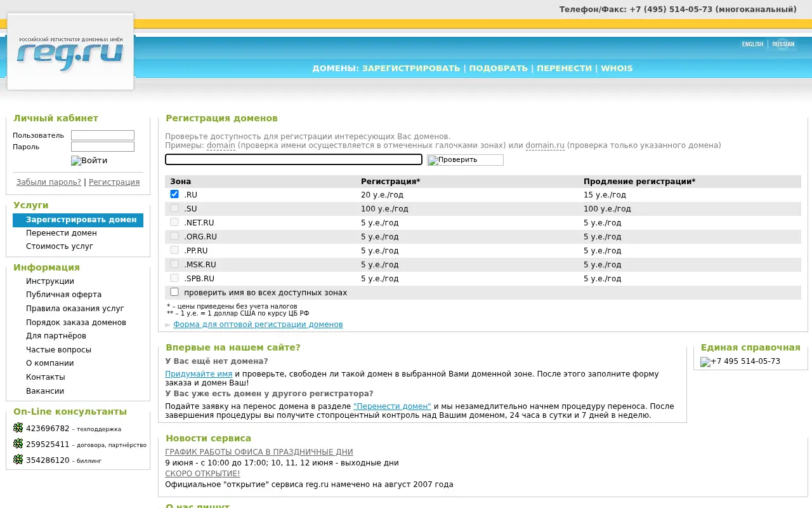The image size is (812, 508).
Task: Open 'Инструкции' sidebar item
Action: 50,281
